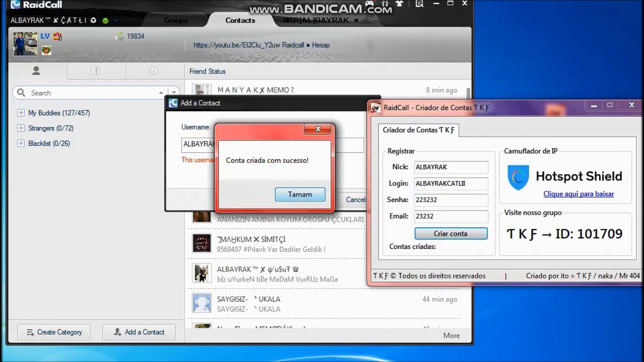Image resolution: width=644 pixels, height=362 pixels.
Task: Click the small badge icon under LV
Action: pos(46,50)
